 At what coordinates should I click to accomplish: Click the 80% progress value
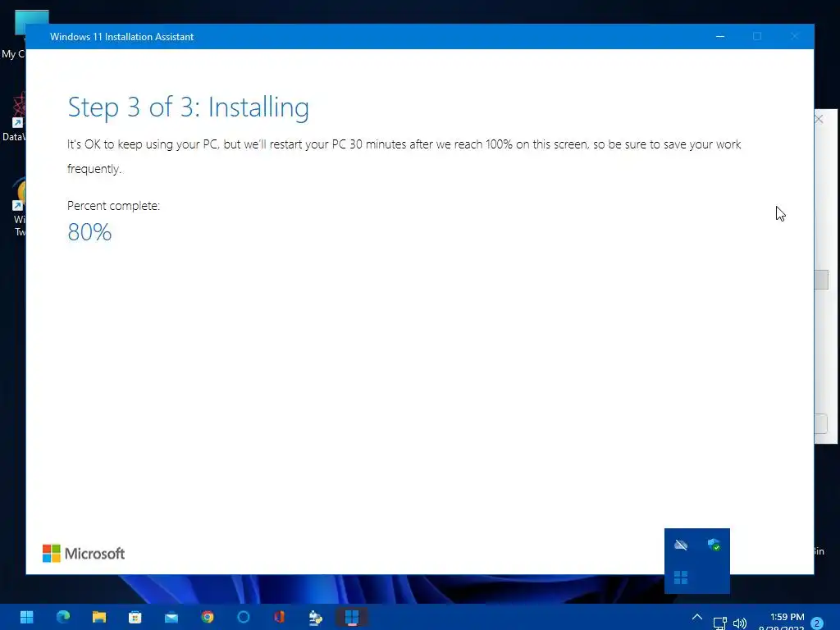[x=89, y=232]
